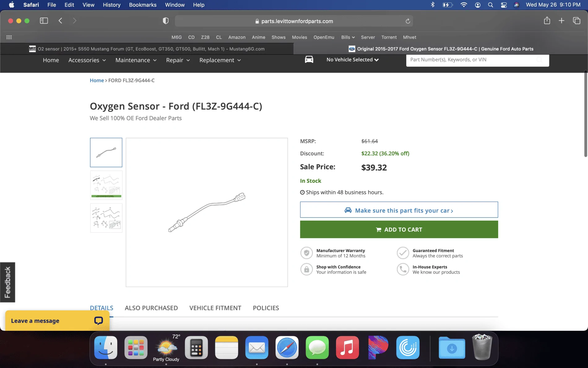
Task: Open the Downloads folder in the Dock
Action: click(452, 348)
